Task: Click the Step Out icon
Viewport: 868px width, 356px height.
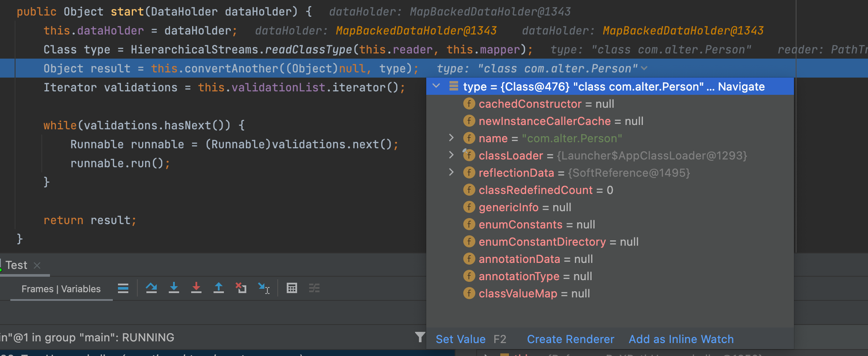Action: (219, 288)
